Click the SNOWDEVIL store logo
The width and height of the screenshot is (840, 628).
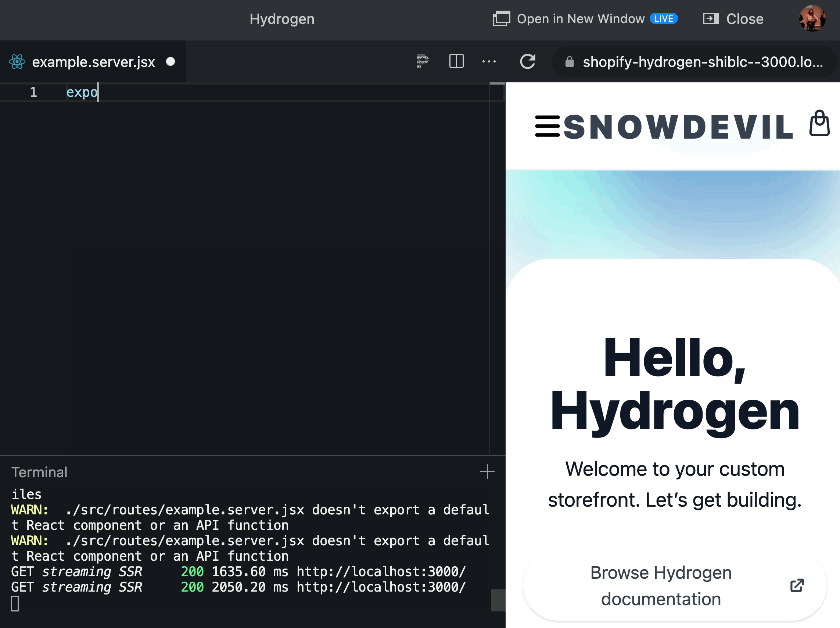coord(678,127)
